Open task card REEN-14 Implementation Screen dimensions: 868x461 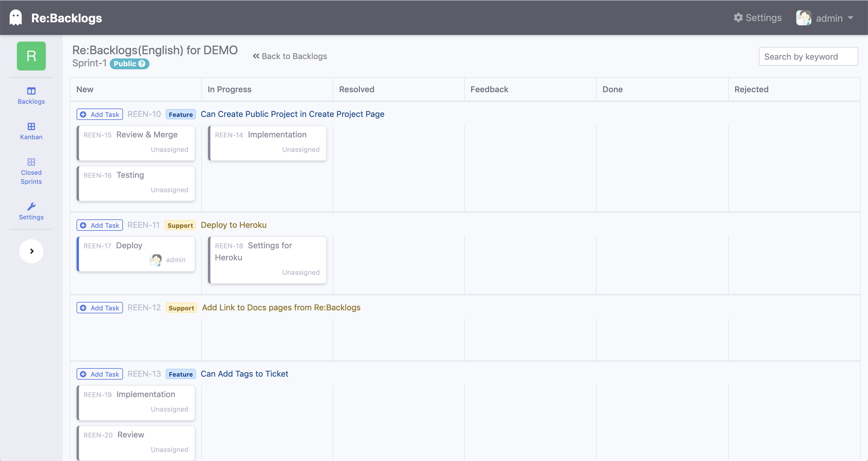tap(267, 143)
